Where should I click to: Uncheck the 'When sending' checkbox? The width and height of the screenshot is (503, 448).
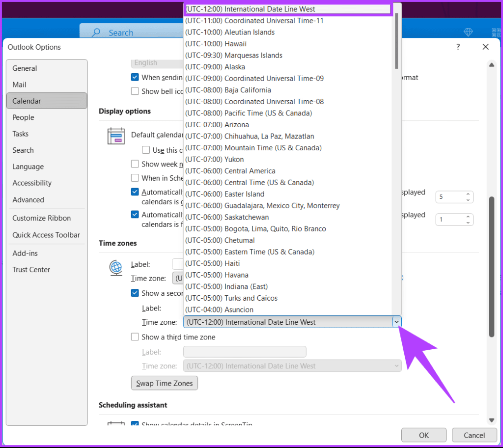pos(135,77)
